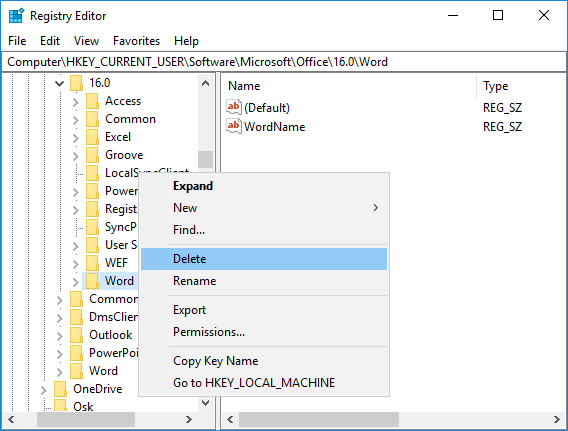The image size is (568, 431).
Task: Click the Groove folder icon
Action: coord(92,155)
